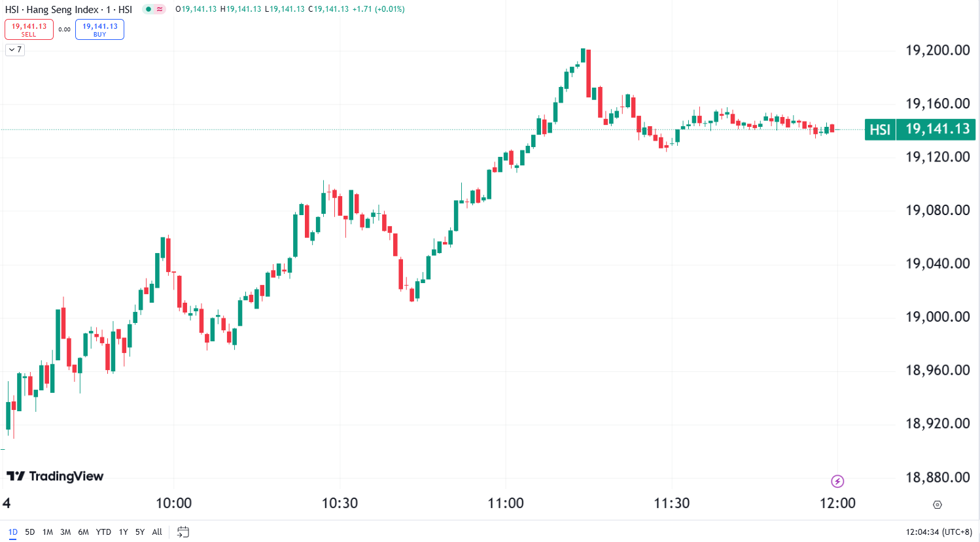Click the purple lightning realtime icon on chart

[838, 481]
